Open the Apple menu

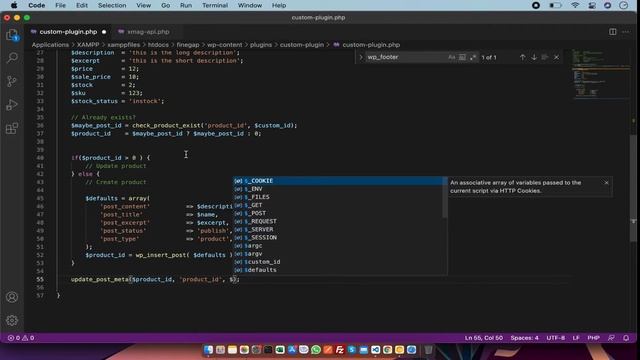[14, 5]
